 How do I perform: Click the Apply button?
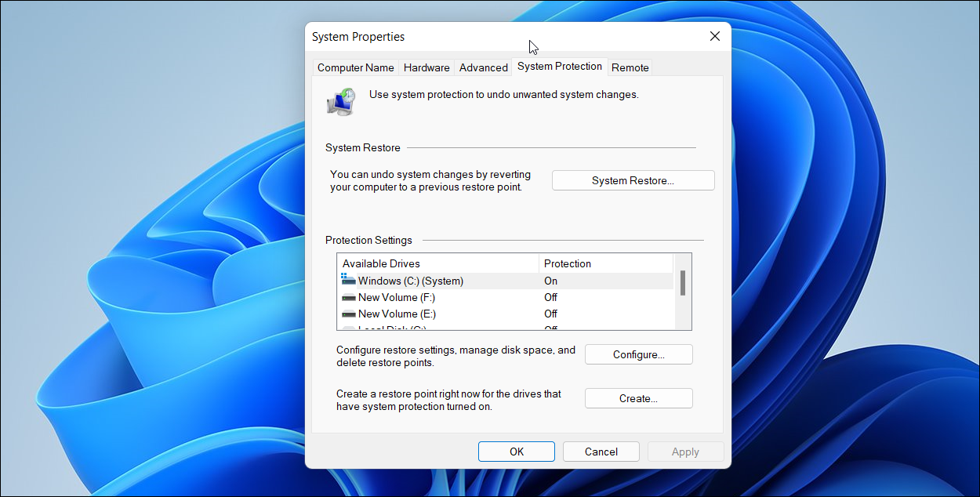[x=685, y=451]
